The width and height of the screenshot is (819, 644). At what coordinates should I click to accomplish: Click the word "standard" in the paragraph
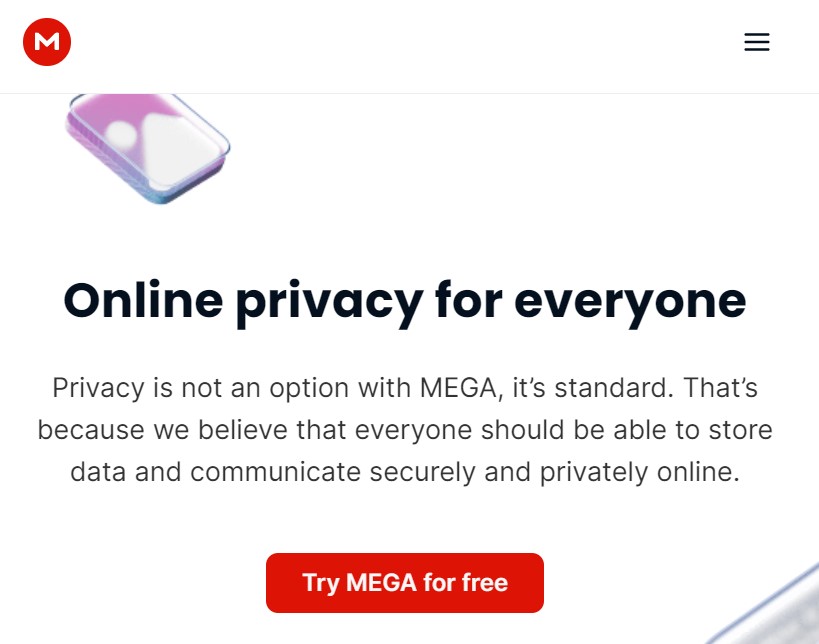(x=610, y=388)
